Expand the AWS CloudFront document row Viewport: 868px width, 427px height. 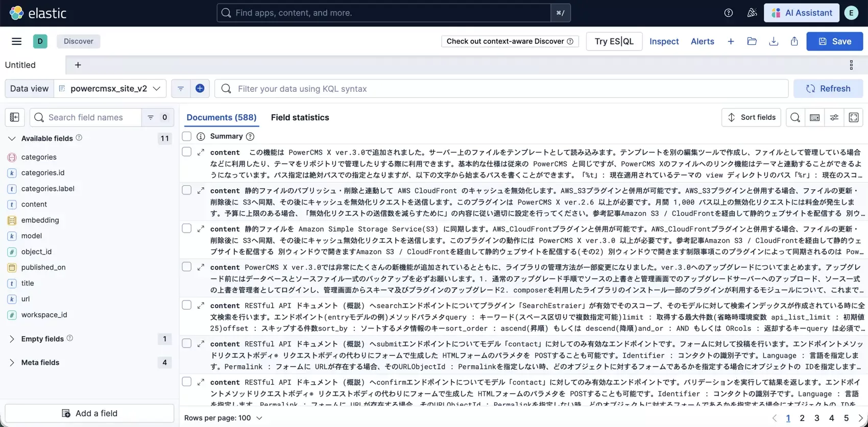(x=201, y=190)
